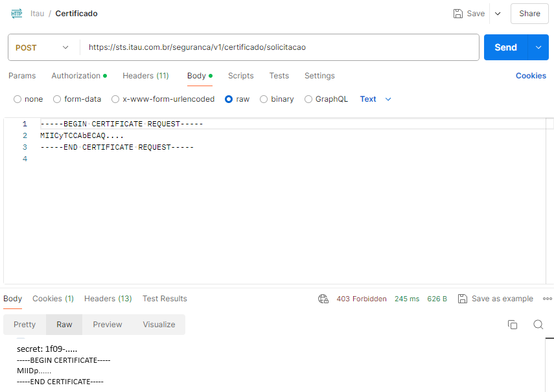Click the 626 B response size
Image resolution: width=554 pixels, height=392 pixels.
point(437,299)
